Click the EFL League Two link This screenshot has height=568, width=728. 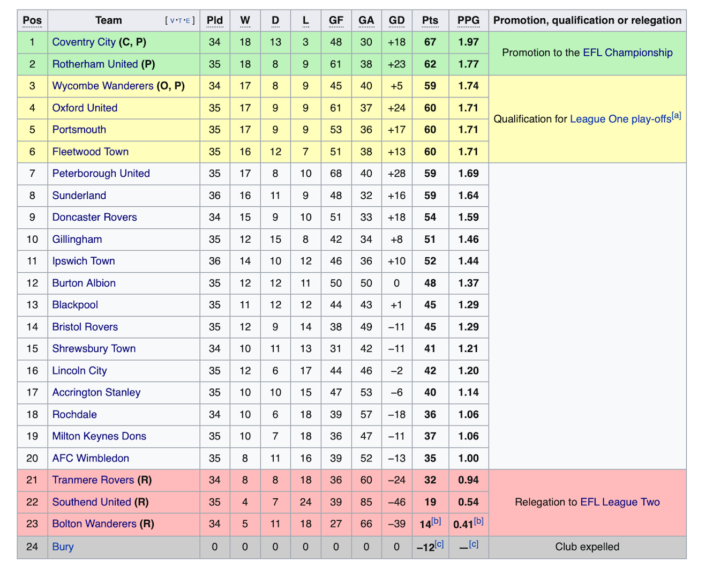click(x=620, y=502)
